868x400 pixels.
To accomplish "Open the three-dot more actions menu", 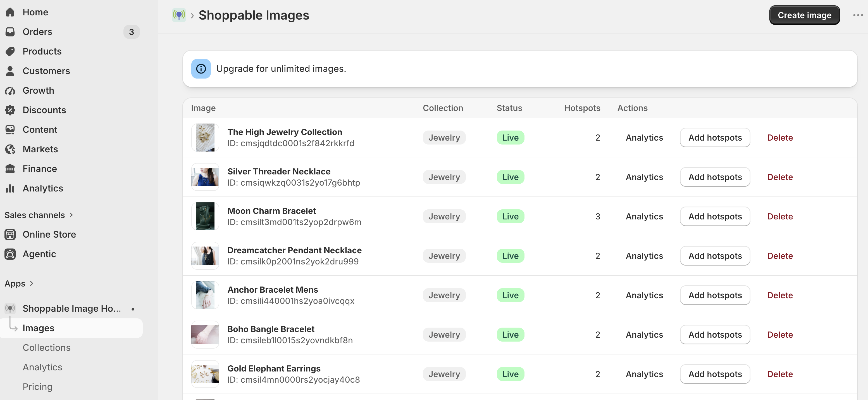I will [x=858, y=15].
